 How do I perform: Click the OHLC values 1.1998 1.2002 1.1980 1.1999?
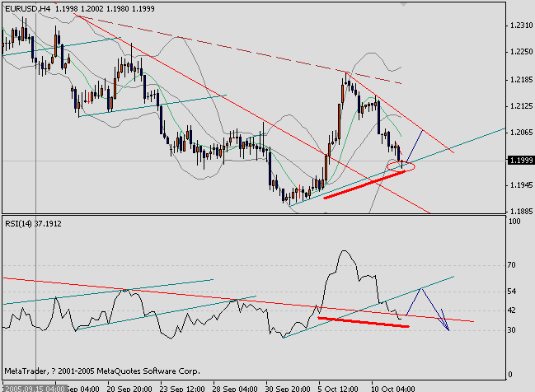point(105,9)
